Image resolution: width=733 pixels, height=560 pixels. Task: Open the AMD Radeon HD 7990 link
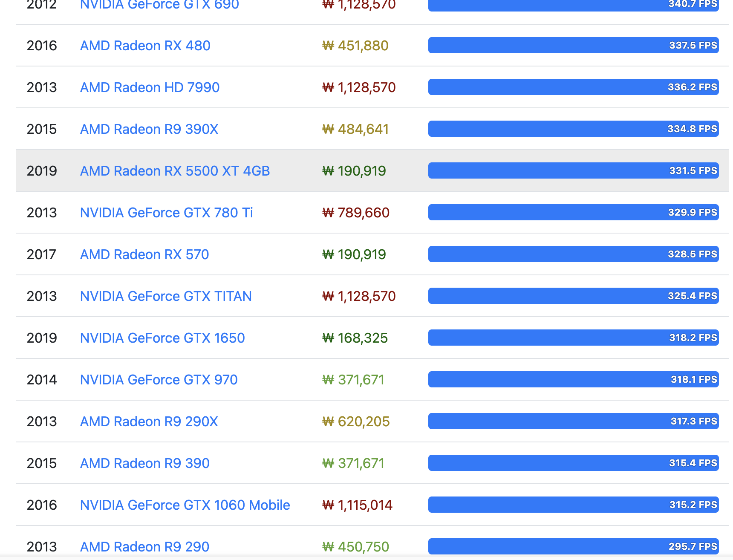click(x=150, y=87)
